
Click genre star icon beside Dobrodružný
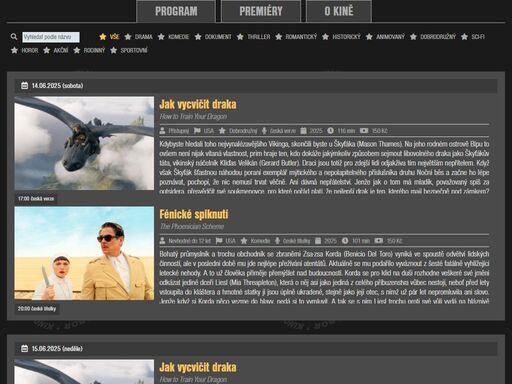click(x=222, y=131)
